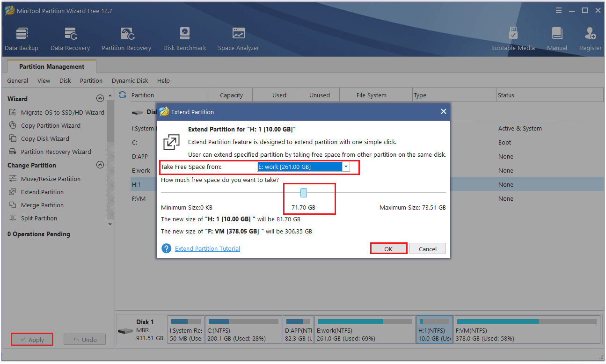606x364 pixels.
Task: Select H:1(NTFS) block in disk map
Action: click(x=434, y=330)
